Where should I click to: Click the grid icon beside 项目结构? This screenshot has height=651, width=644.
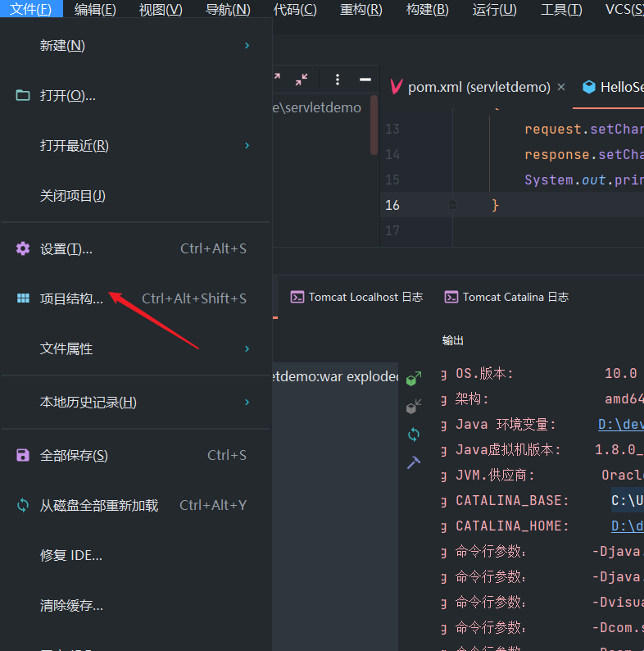(x=23, y=298)
